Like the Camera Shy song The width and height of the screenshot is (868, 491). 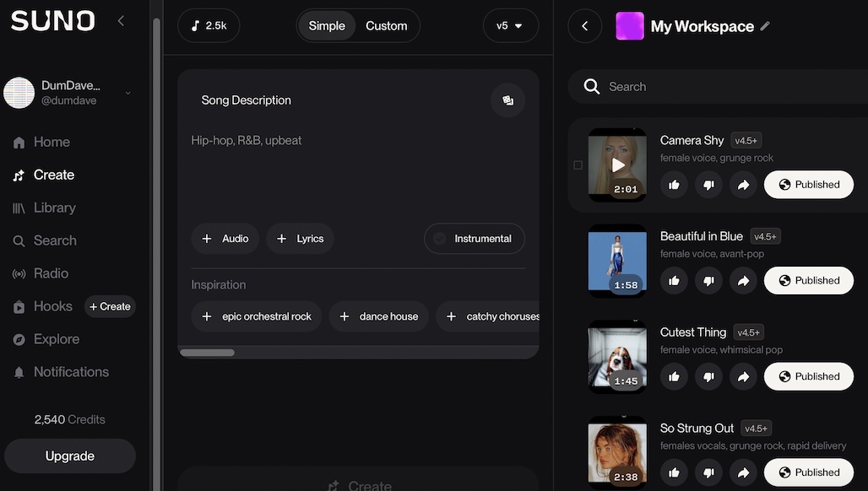(674, 185)
